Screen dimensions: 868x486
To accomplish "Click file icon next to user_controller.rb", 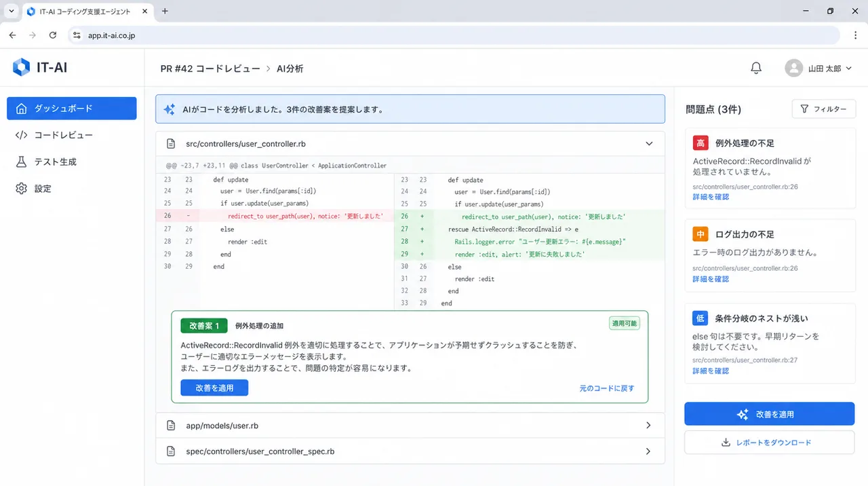I will [x=172, y=144].
